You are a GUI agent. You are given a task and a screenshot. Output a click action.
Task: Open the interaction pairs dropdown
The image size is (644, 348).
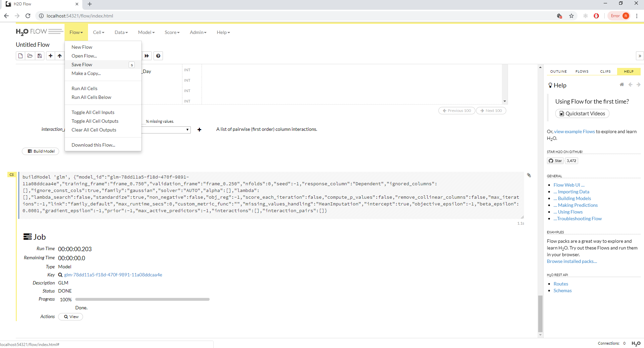tap(166, 130)
